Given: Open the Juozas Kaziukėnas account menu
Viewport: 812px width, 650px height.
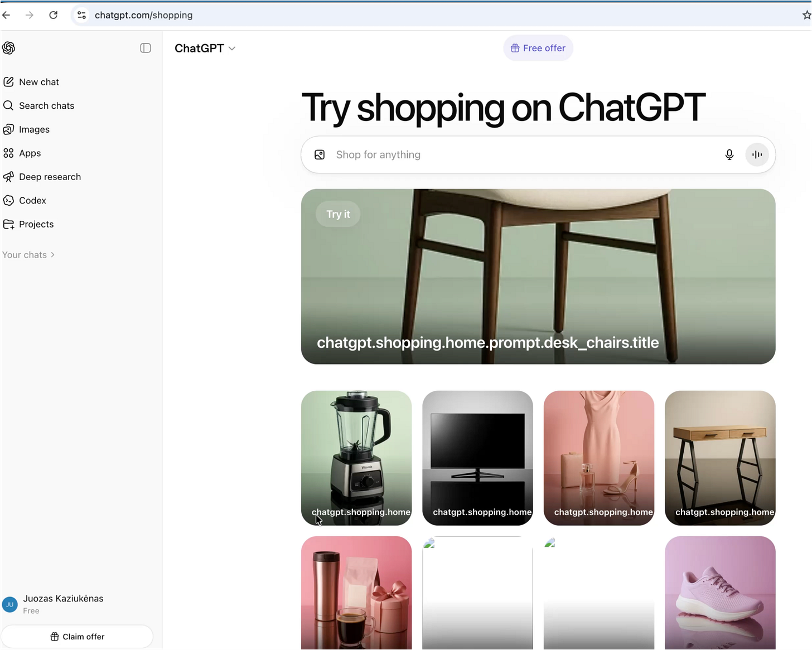Looking at the screenshot, I should tap(78, 604).
